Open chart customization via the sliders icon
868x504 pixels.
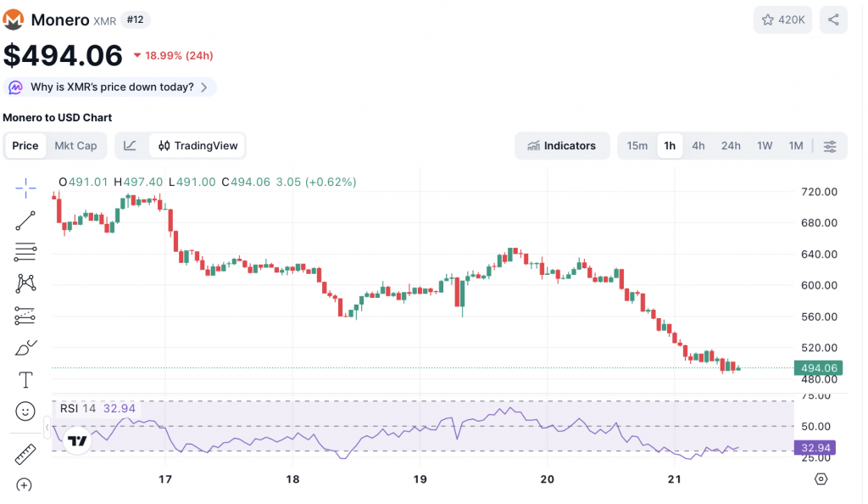pos(830,145)
